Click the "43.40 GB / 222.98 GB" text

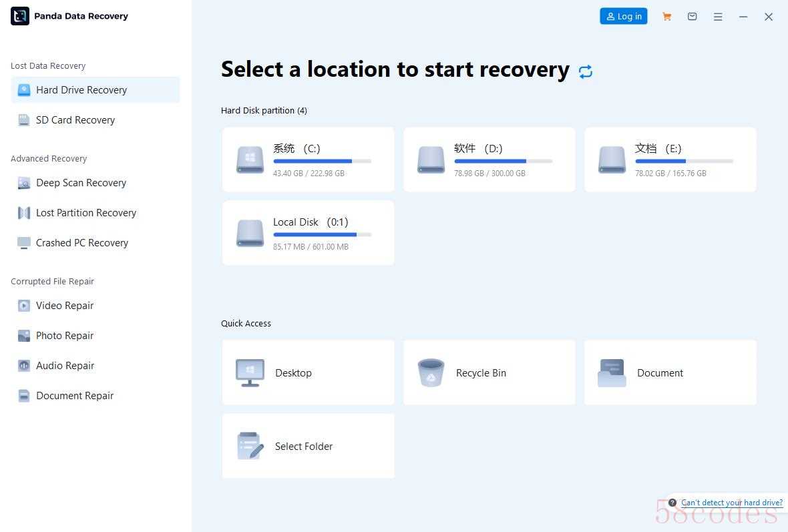(x=309, y=174)
